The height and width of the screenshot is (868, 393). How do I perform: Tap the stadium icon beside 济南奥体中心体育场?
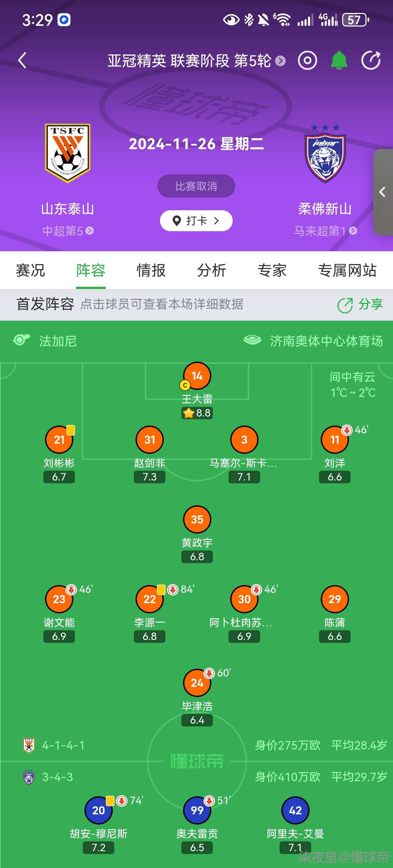pos(252,340)
